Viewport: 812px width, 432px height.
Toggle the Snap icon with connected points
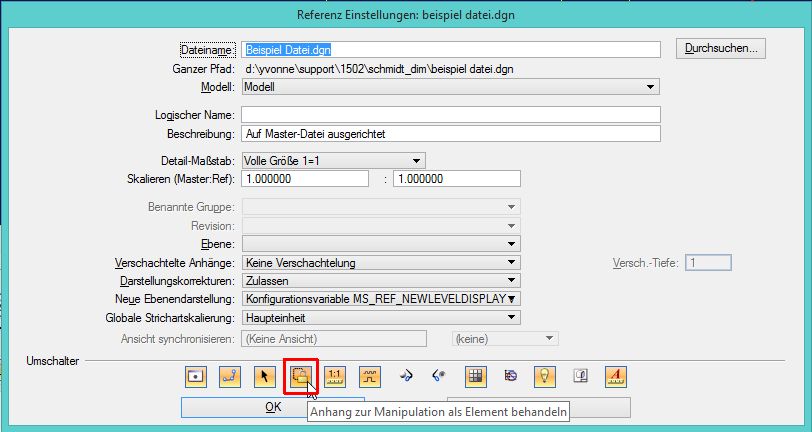[230, 377]
